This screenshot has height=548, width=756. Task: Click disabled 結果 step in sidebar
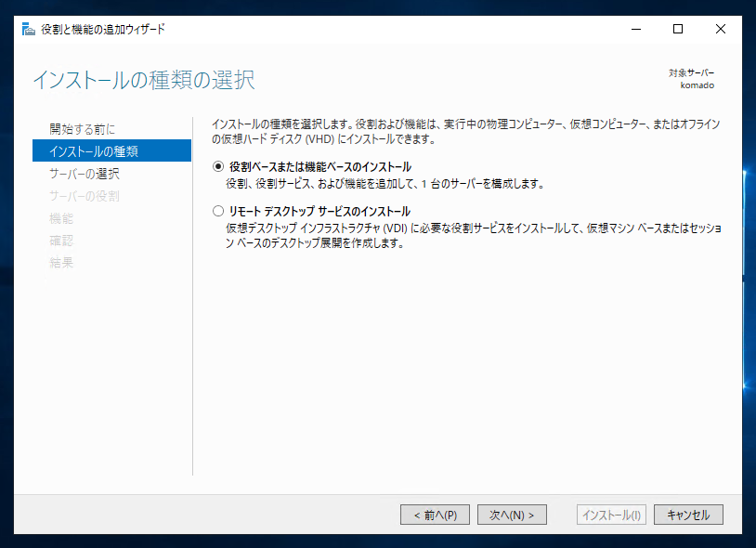point(61,262)
